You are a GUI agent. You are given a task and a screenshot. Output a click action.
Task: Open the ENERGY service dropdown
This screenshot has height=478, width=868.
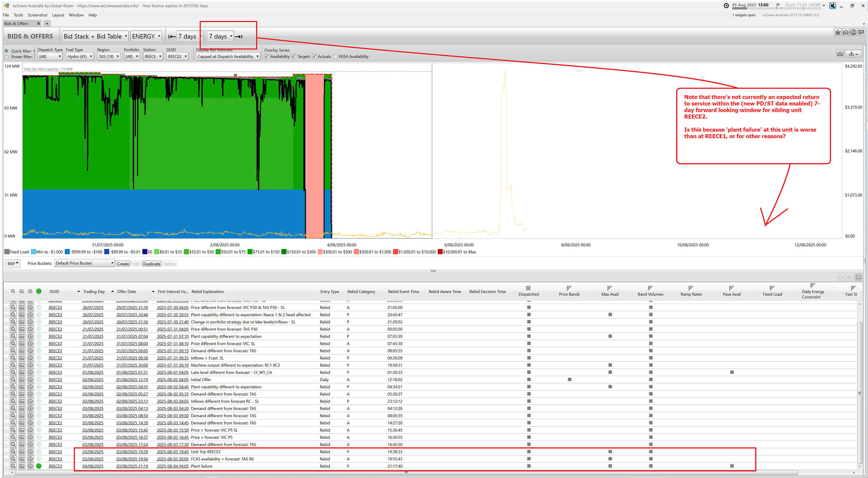point(146,36)
